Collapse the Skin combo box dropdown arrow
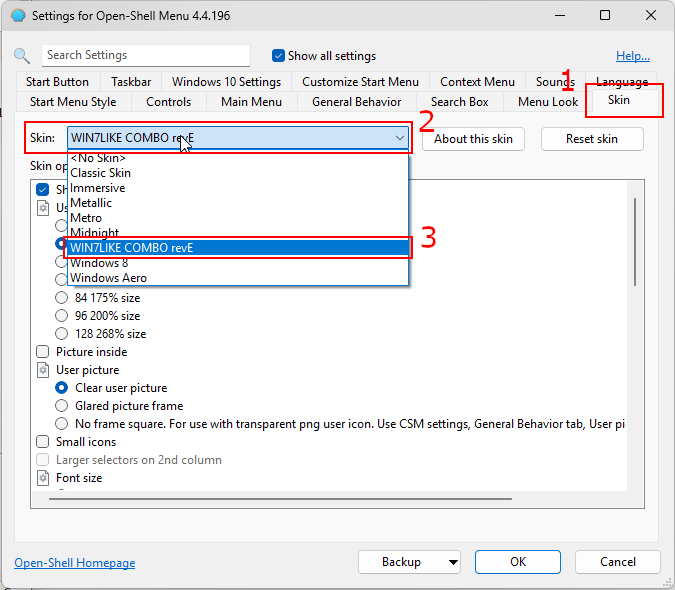The width and height of the screenshot is (675, 590). point(400,139)
